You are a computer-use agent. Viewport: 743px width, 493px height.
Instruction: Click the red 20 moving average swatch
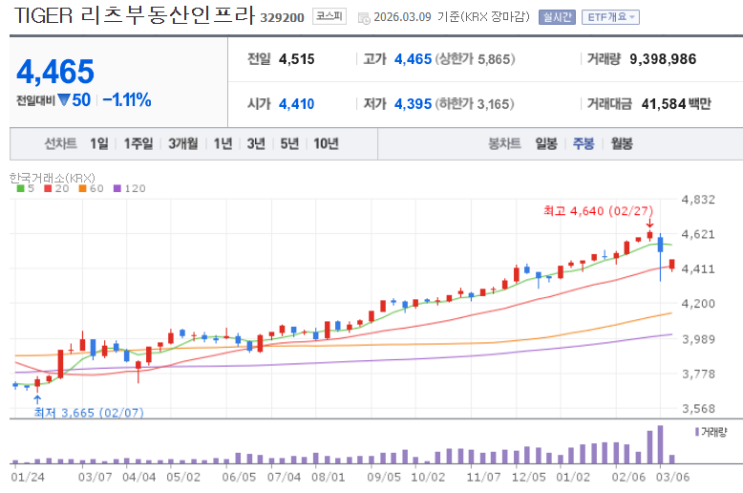pos(48,189)
